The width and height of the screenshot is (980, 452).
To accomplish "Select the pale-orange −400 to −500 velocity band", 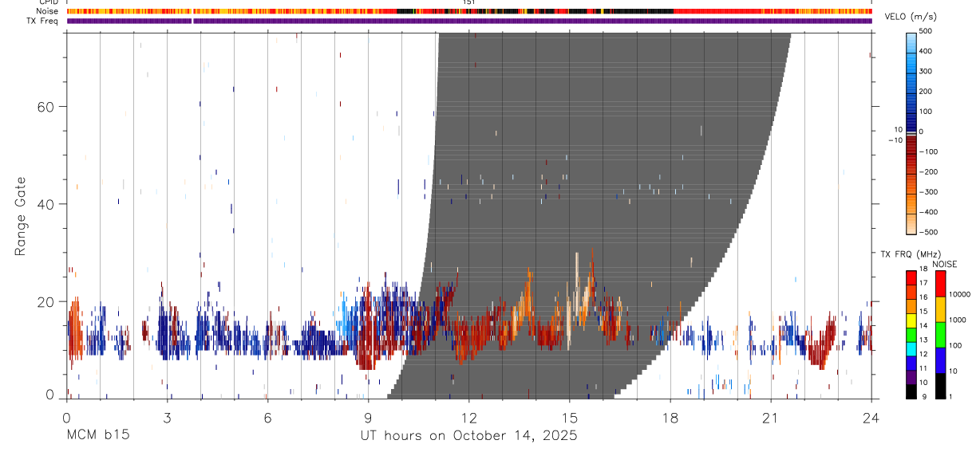I will click(911, 222).
